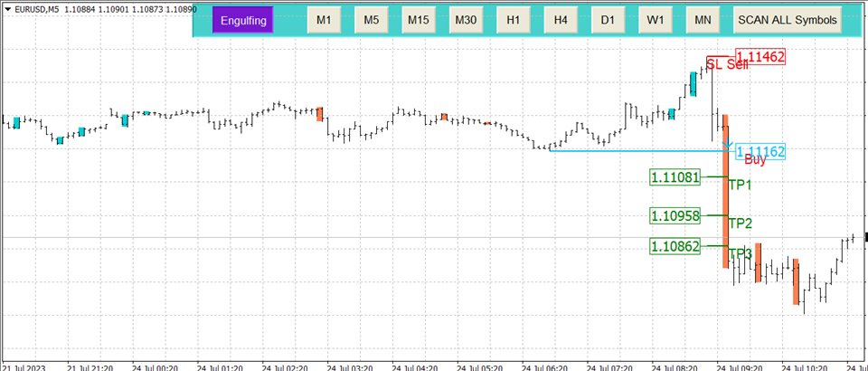The image size is (868, 371).
Task: Click the green 1.11081 price label
Action: (x=675, y=177)
